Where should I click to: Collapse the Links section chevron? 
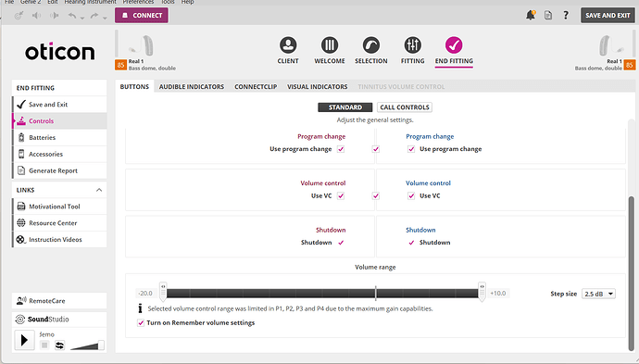(x=98, y=190)
